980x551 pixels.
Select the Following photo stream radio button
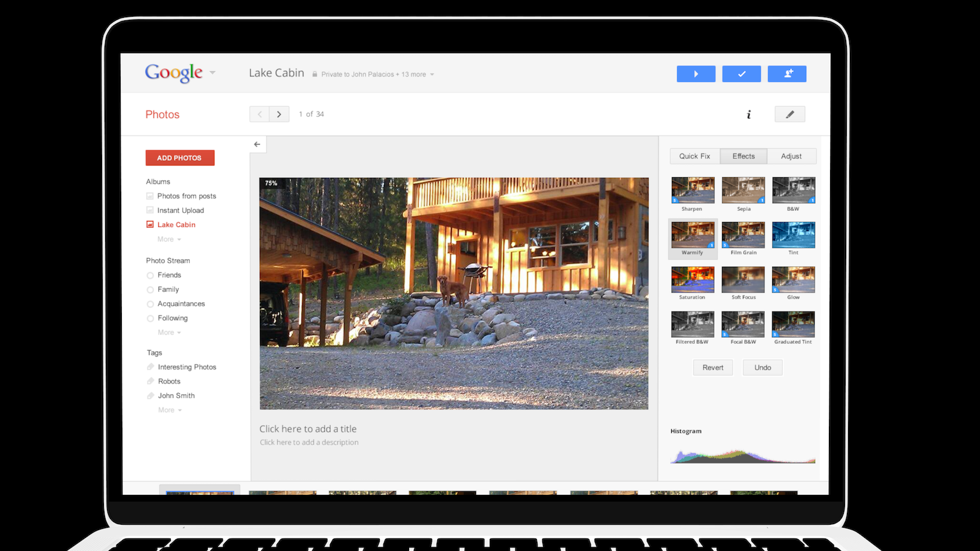(x=150, y=318)
